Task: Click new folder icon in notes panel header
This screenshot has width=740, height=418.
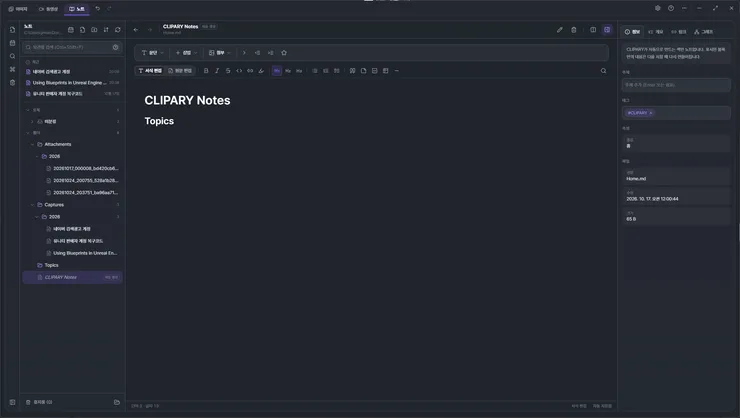Action: click(x=94, y=30)
